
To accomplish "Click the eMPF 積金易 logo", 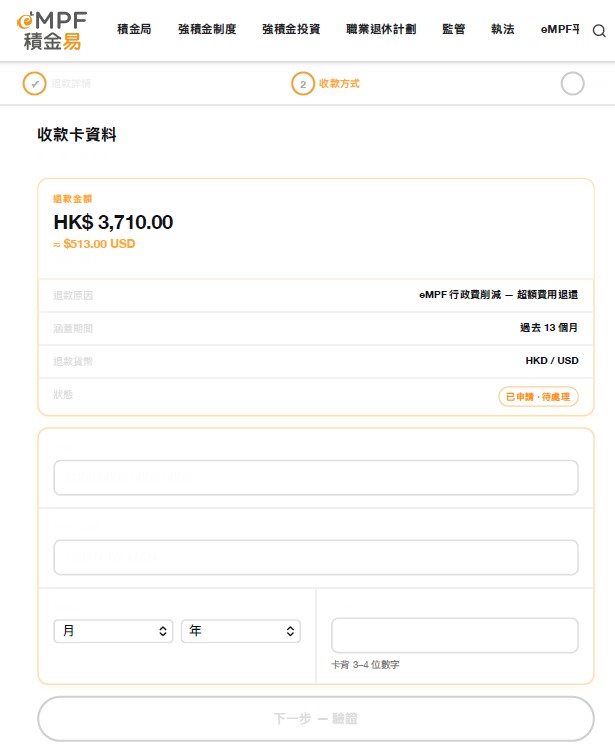I will tap(52, 31).
